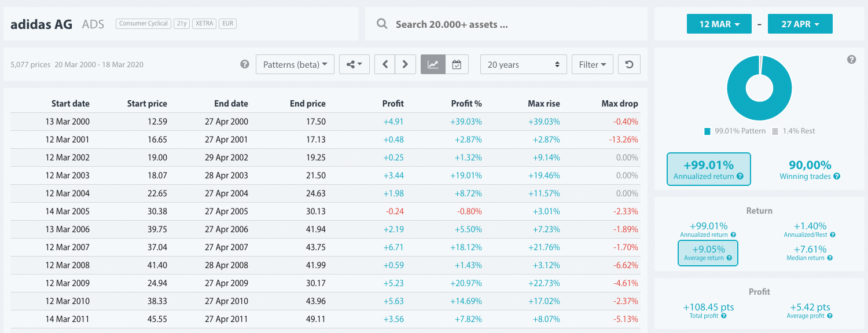Sort by Start price column header
Viewport: 868px width, 333px height.
coord(147,104)
